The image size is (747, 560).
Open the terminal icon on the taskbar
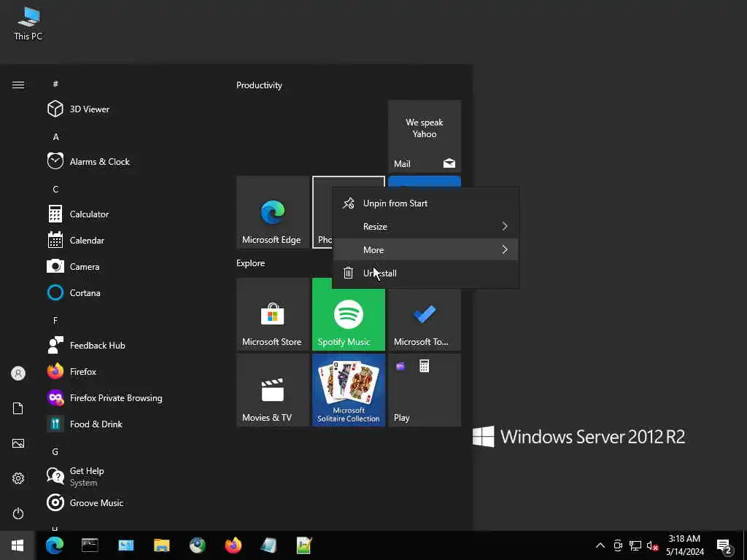[x=90, y=545]
